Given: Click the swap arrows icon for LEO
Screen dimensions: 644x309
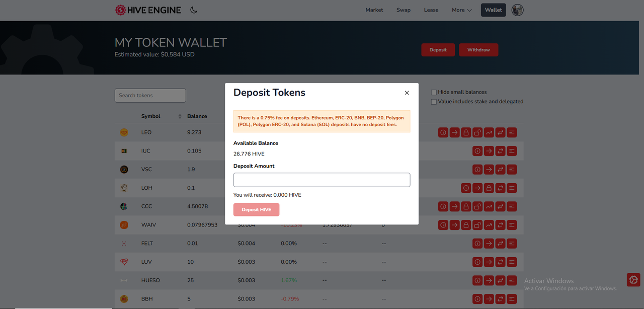Looking at the screenshot, I should [501, 132].
